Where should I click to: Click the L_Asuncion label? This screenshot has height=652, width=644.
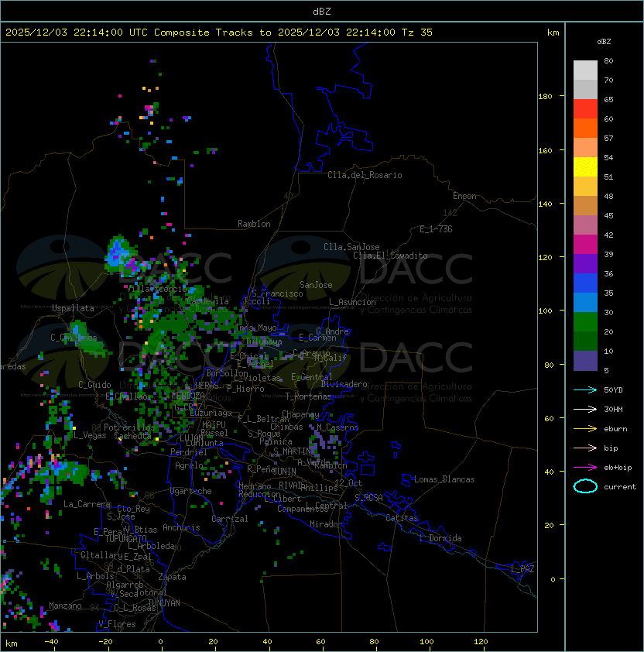click(x=352, y=302)
